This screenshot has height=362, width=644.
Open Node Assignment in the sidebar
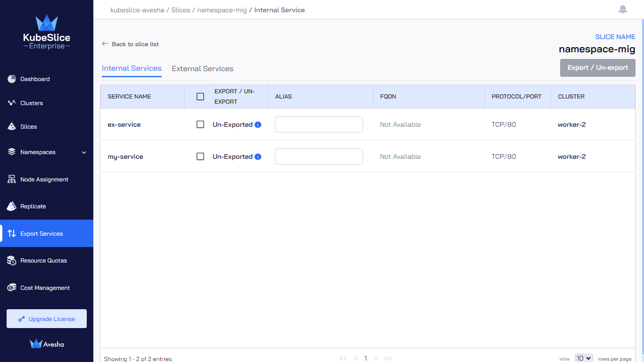47,179
